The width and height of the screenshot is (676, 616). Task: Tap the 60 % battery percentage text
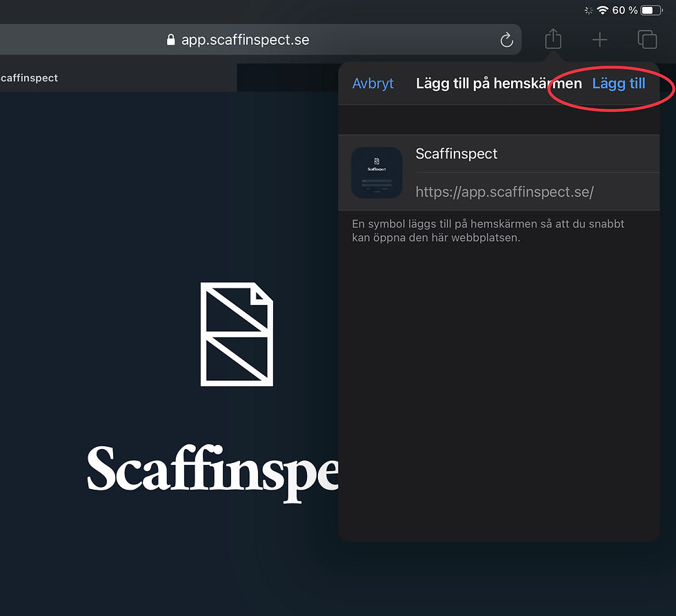(x=625, y=10)
